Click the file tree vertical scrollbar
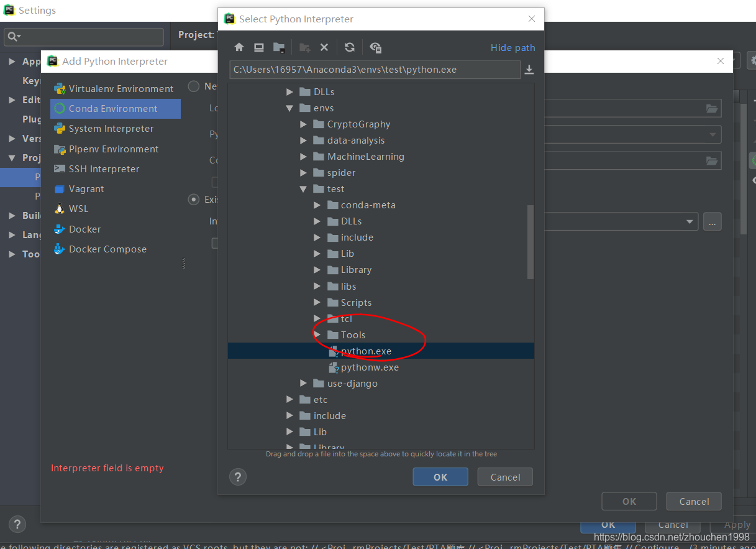This screenshot has height=549, width=756. (x=531, y=242)
